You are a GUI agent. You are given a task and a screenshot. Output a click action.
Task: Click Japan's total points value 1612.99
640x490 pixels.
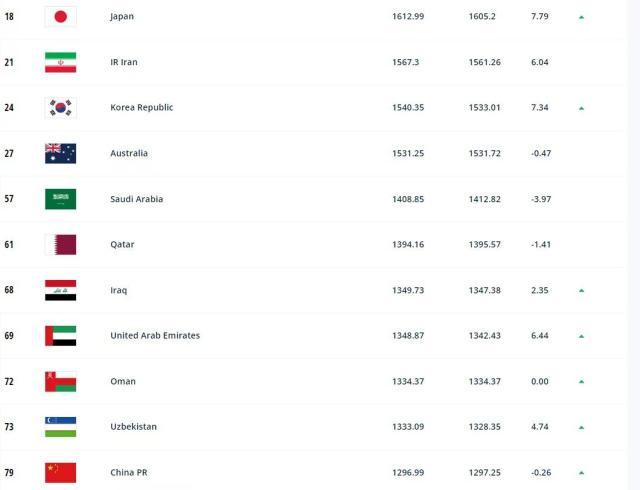[408, 17]
